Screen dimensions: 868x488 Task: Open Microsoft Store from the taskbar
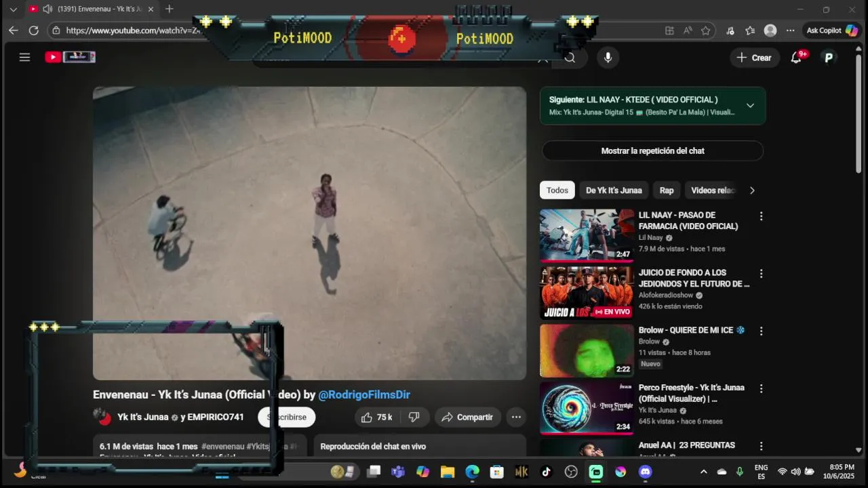tap(497, 472)
